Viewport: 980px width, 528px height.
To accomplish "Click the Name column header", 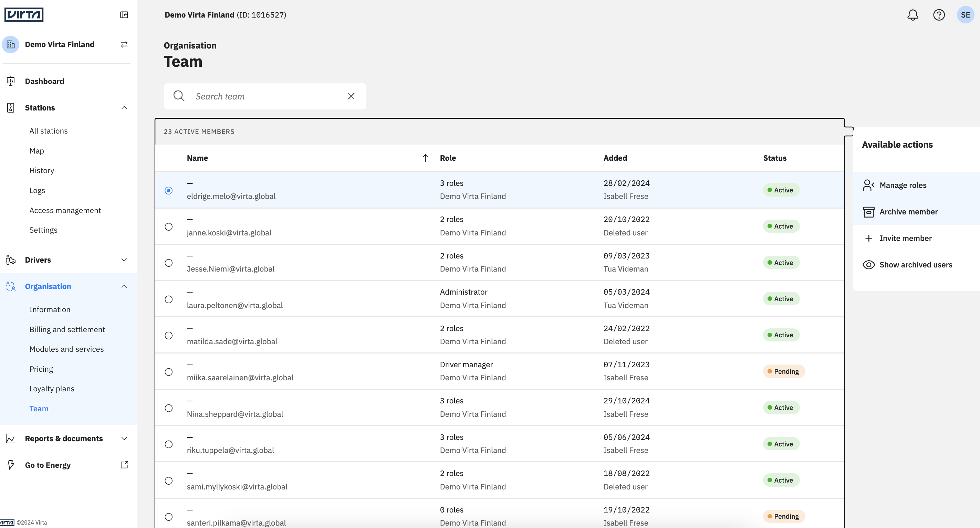I will point(197,158).
